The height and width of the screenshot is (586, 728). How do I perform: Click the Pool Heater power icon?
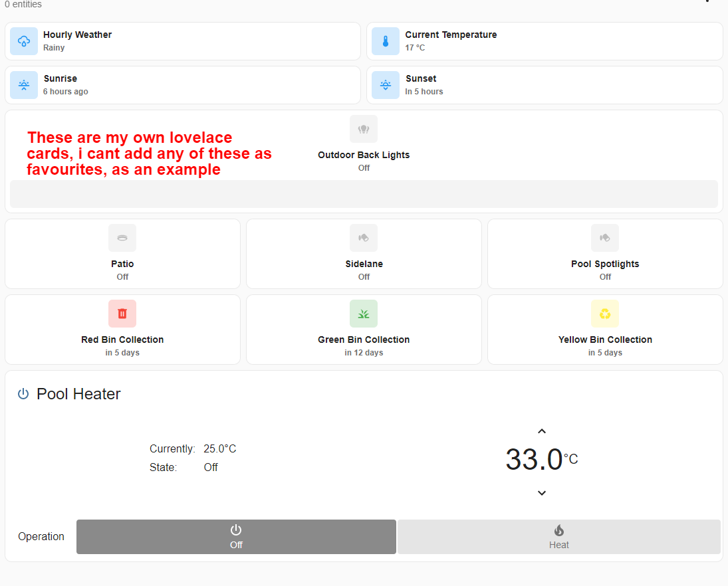coord(23,394)
